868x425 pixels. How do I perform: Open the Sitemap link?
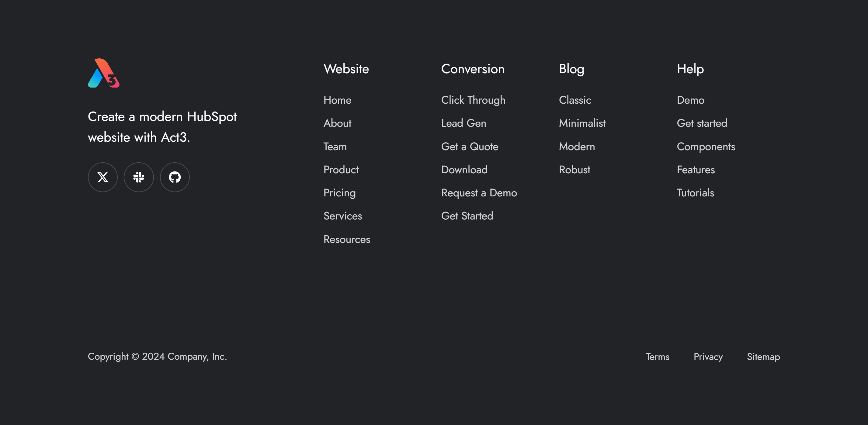pos(763,357)
